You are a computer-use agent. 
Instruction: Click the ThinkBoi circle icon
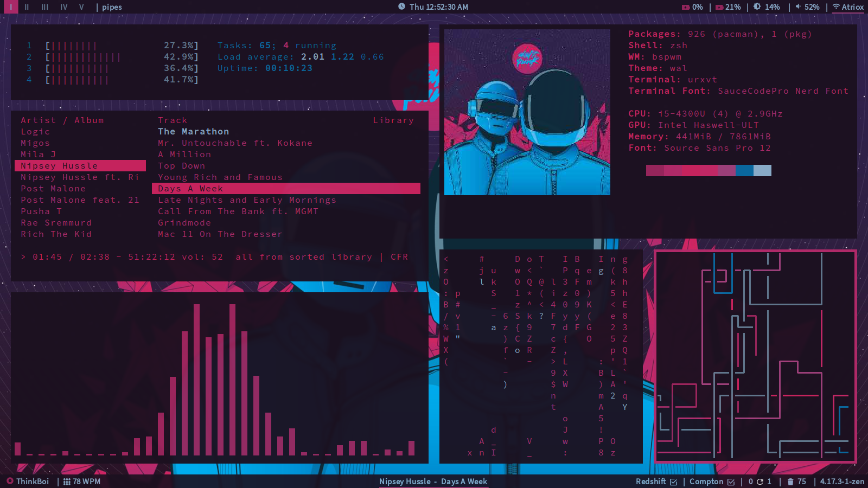coord(10,481)
